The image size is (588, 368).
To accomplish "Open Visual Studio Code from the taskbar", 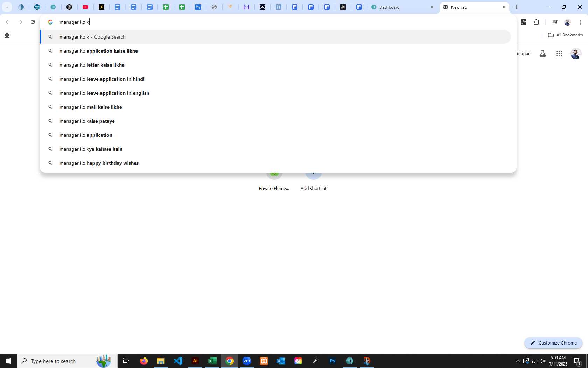I will 178,361.
